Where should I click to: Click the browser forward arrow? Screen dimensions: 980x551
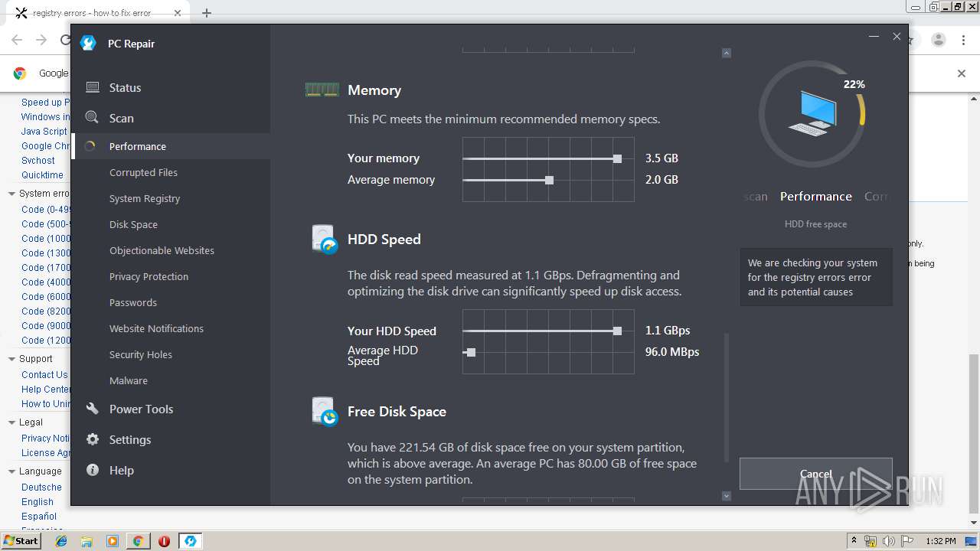[x=41, y=40]
